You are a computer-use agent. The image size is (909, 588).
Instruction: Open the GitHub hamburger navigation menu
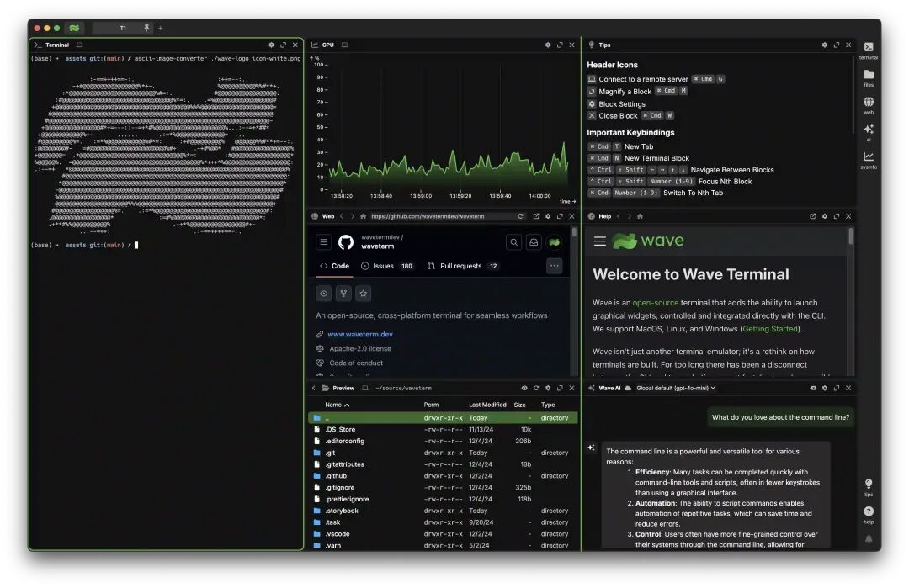coord(323,241)
